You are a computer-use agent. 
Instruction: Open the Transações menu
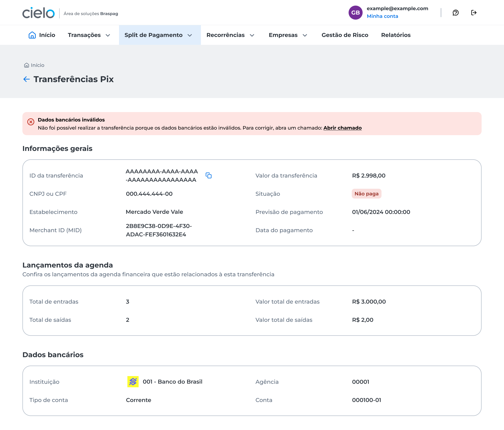(89, 35)
